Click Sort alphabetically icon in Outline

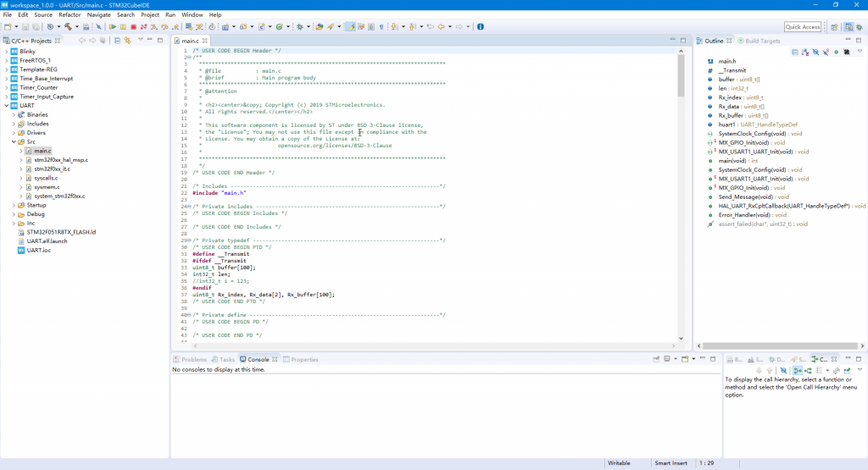tap(805, 52)
